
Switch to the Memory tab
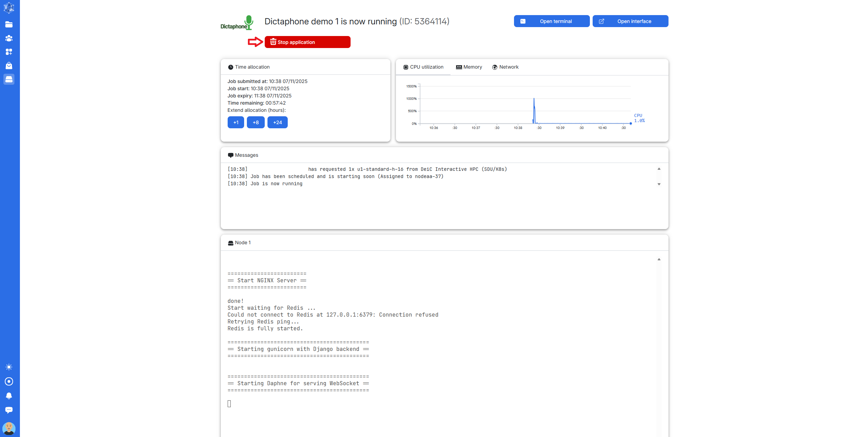click(x=469, y=67)
